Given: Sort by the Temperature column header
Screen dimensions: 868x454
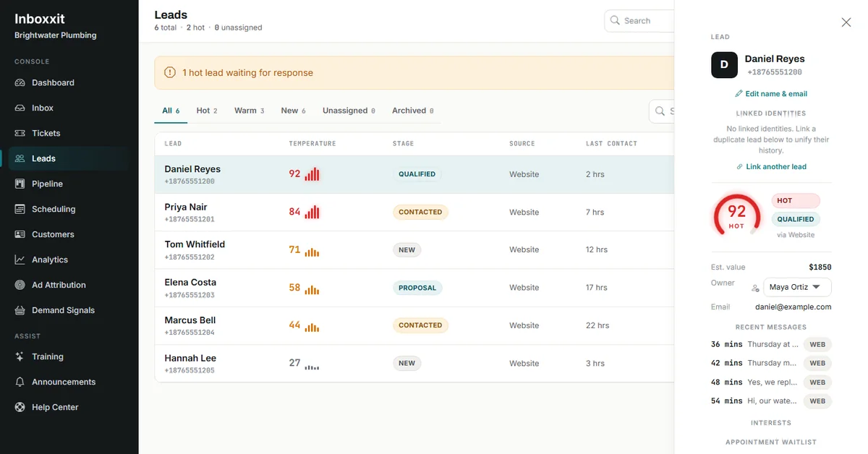Looking at the screenshot, I should tap(312, 143).
